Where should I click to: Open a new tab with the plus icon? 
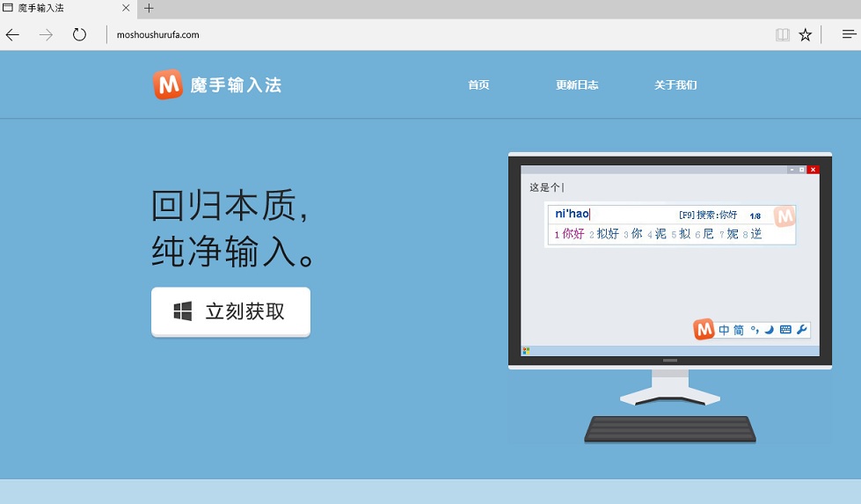pyautogui.click(x=149, y=8)
